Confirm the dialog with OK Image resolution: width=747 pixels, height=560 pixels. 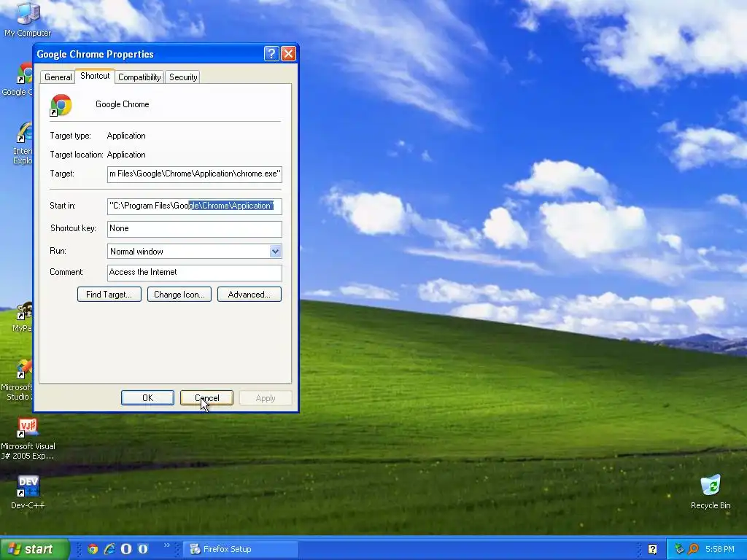[147, 398]
